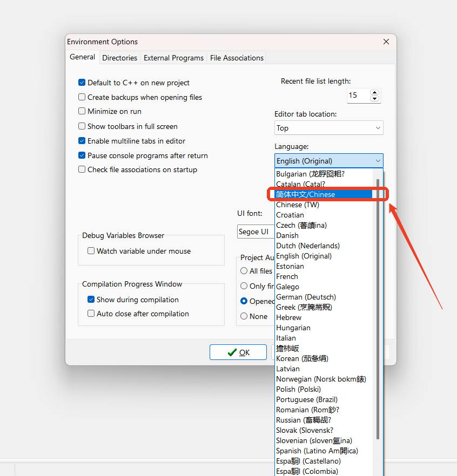Viewport: 457px width, 476px height.
Task: Select 简体中文/Chinese language option
Action: coord(324,195)
